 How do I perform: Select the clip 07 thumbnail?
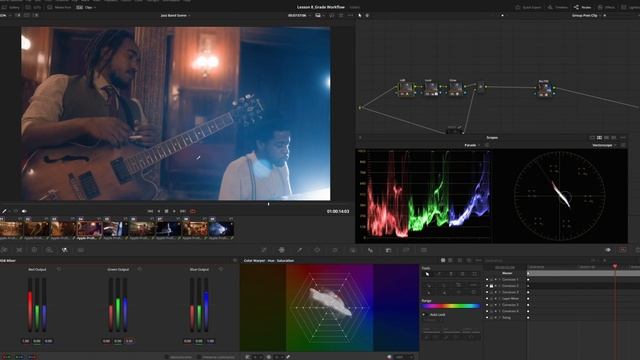(168, 229)
